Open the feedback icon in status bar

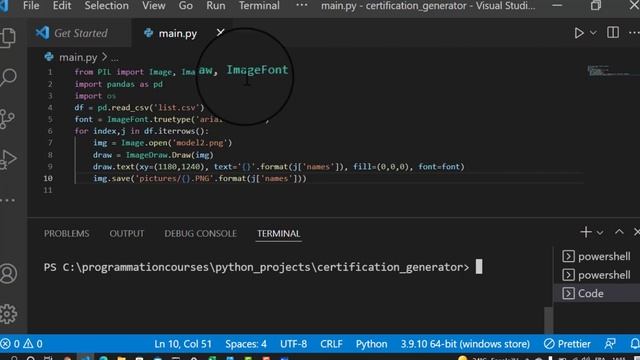click(610, 344)
